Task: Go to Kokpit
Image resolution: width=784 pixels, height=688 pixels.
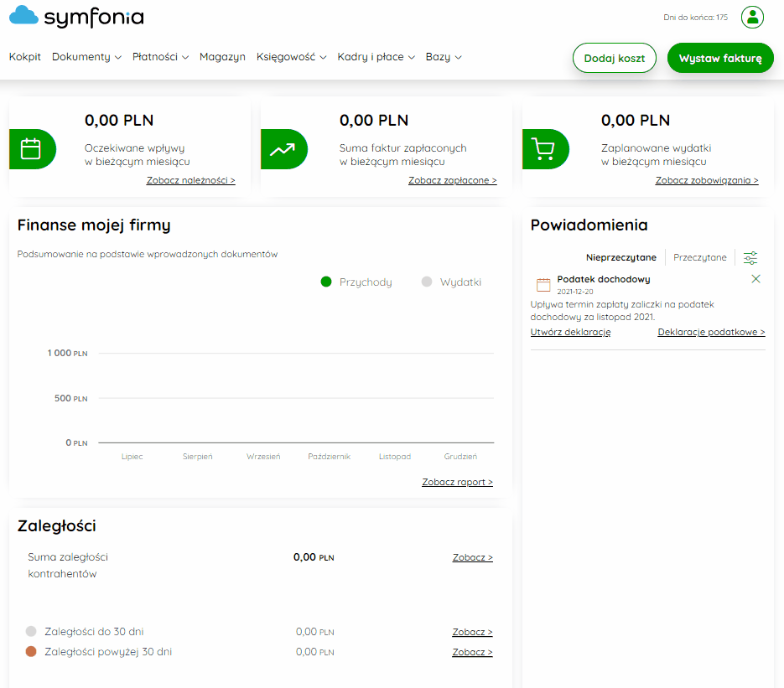Action: coord(25,57)
